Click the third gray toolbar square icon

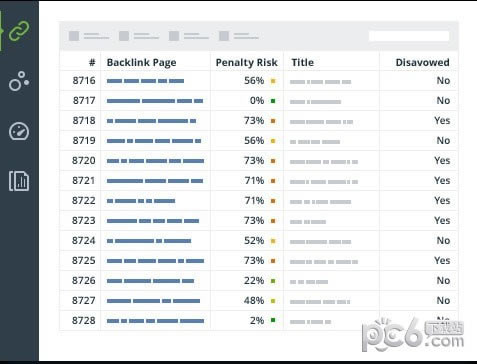[x=174, y=36]
